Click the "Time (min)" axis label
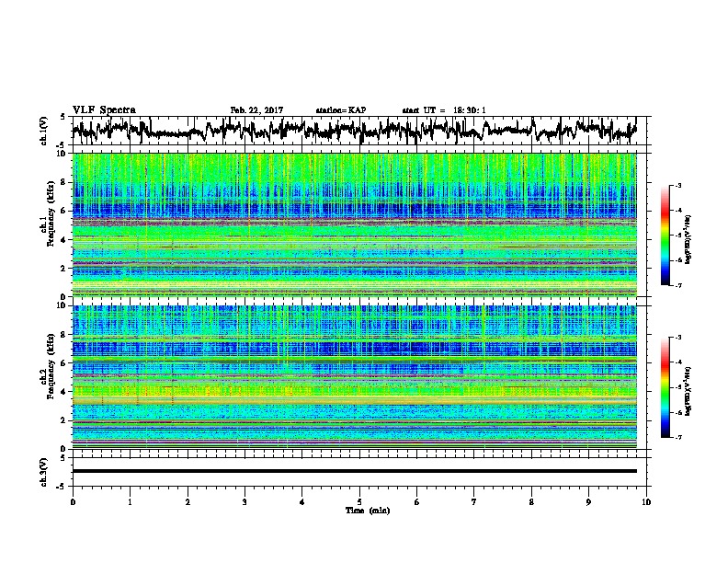This screenshot has width=728, height=563. tap(368, 511)
